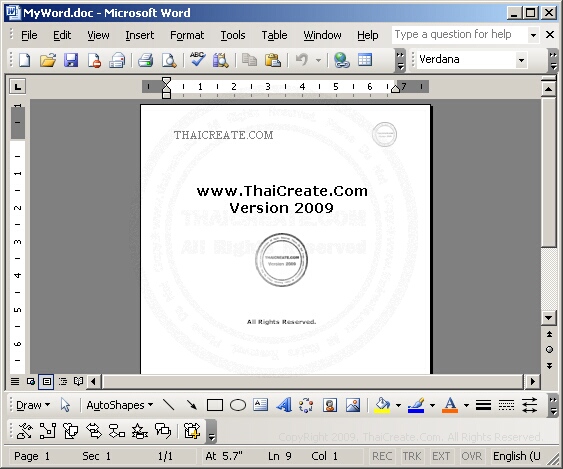Paste from clipboard icon
563x469 pixels.
(273, 60)
